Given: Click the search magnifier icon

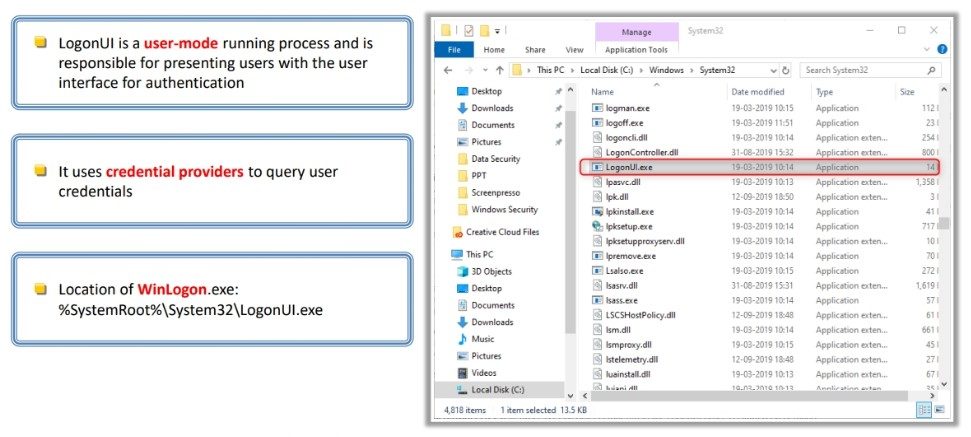Looking at the screenshot, I should (931, 71).
